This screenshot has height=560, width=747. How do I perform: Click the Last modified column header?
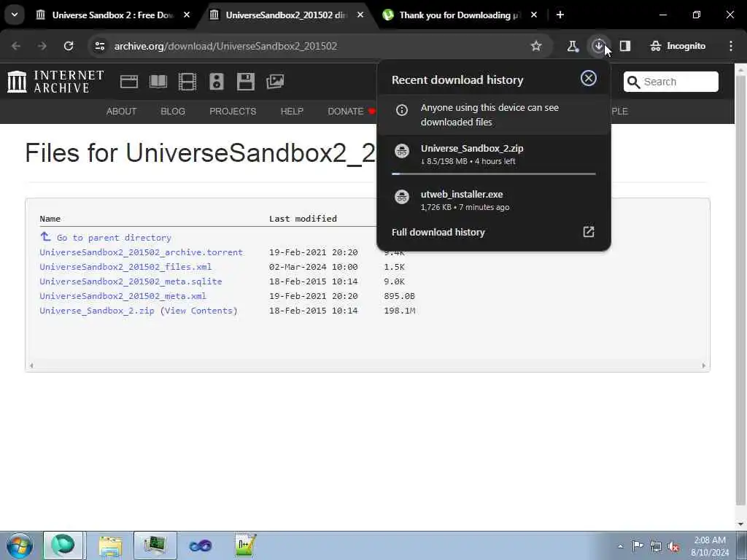click(303, 219)
